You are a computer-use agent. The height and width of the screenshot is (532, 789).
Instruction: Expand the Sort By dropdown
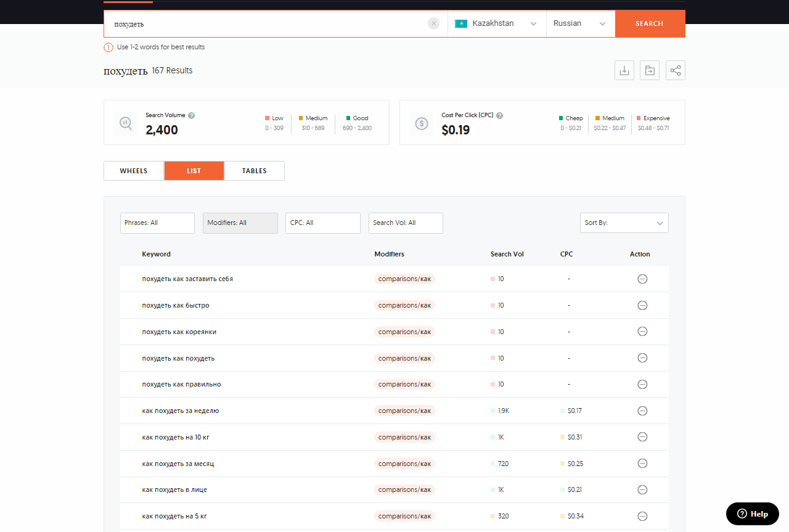(624, 223)
